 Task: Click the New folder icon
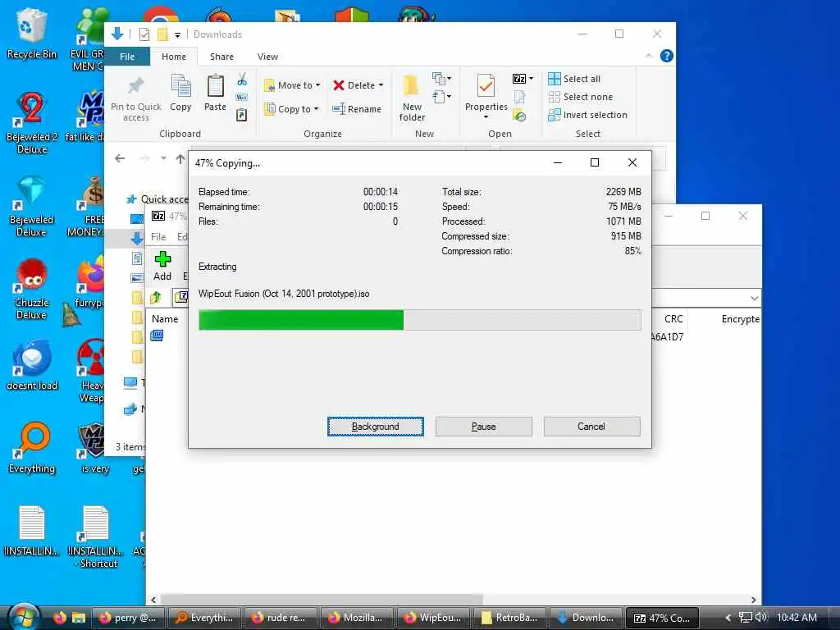pos(412,85)
